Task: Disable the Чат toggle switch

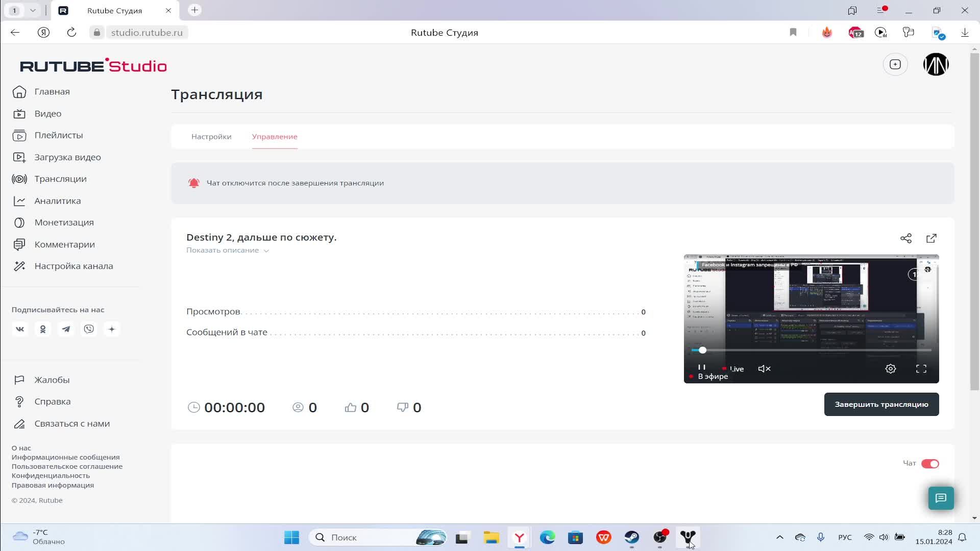Action: [x=929, y=463]
